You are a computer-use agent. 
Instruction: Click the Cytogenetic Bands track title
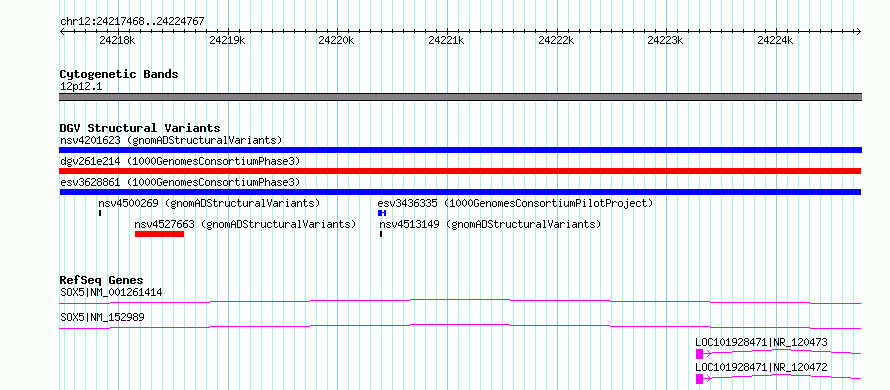119,74
